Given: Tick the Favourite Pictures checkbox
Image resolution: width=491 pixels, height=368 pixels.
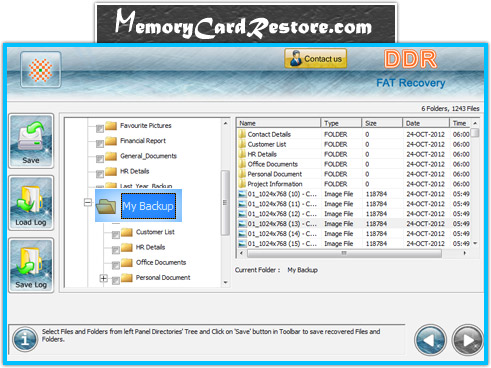Looking at the screenshot, I should (100, 128).
